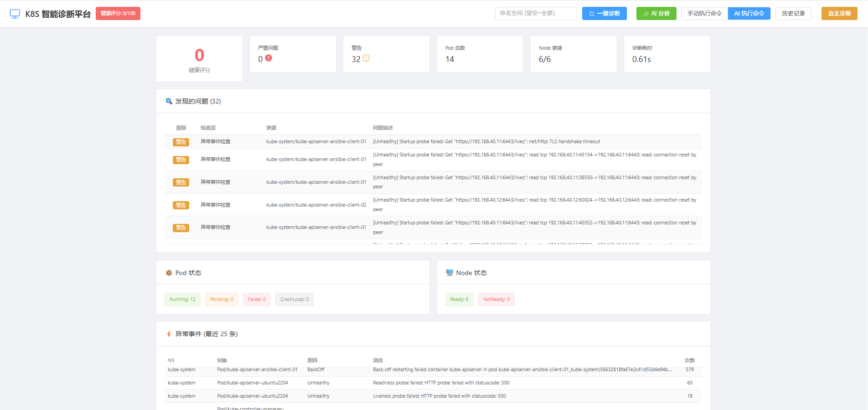Click the event count 579
The width and height of the screenshot is (868, 410).
690,370
